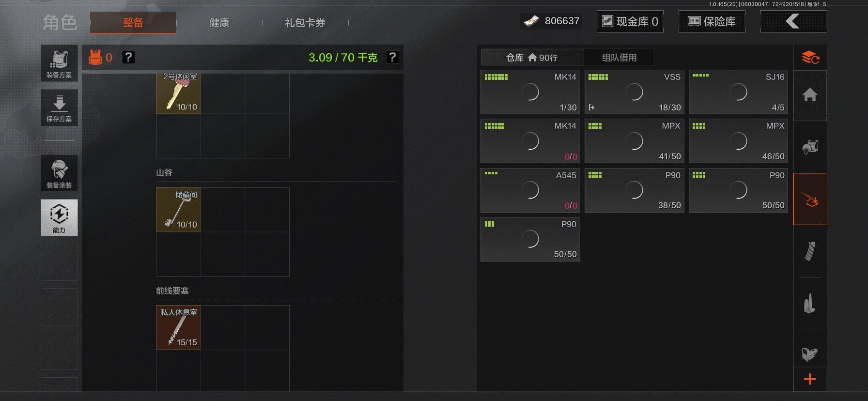Select the magazine category filter
The height and width of the screenshot is (401, 868).
pos(810,251)
